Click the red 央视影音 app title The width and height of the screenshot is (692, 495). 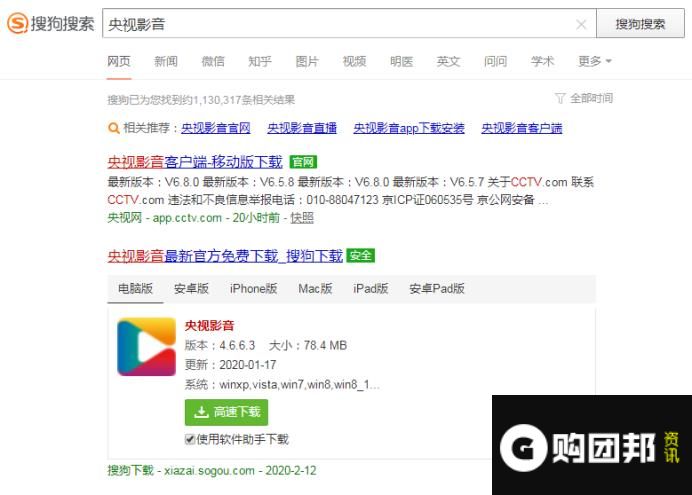pos(209,326)
